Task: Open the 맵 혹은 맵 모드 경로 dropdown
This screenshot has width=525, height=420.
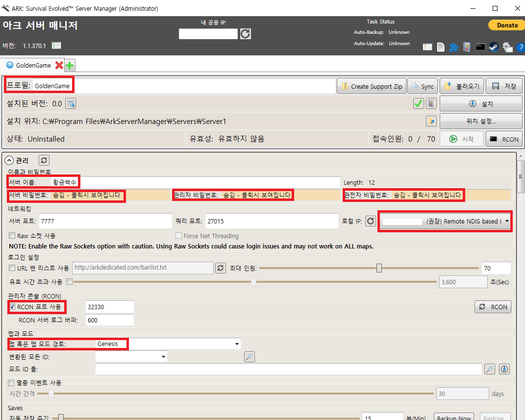Action: coord(168,344)
